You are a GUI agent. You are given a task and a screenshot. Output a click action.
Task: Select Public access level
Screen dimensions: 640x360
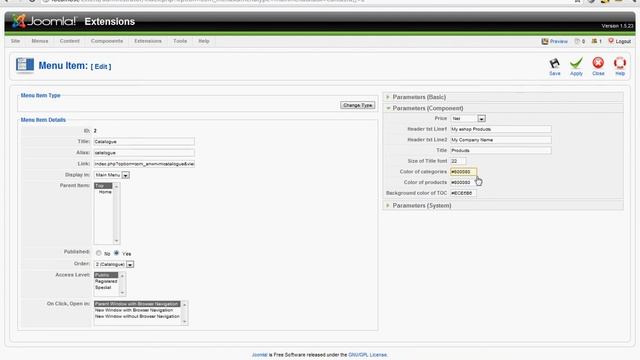click(x=106, y=275)
